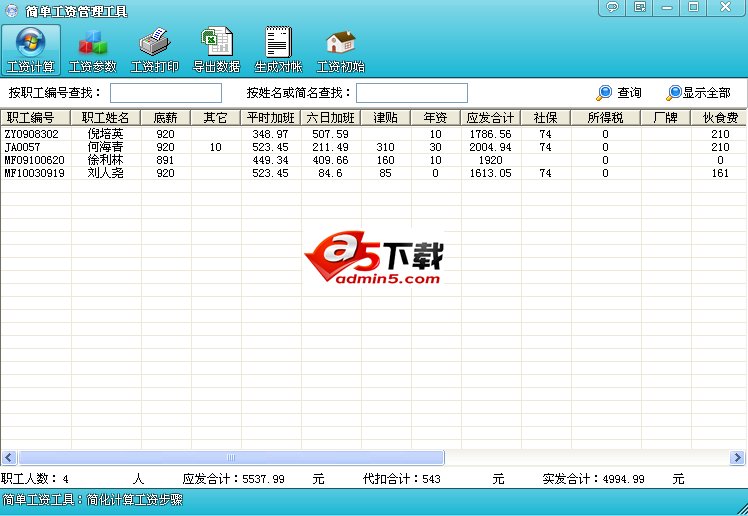Click the 10 value in 其它 column
Screen dimensions: 748x516
(x=216, y=147)
